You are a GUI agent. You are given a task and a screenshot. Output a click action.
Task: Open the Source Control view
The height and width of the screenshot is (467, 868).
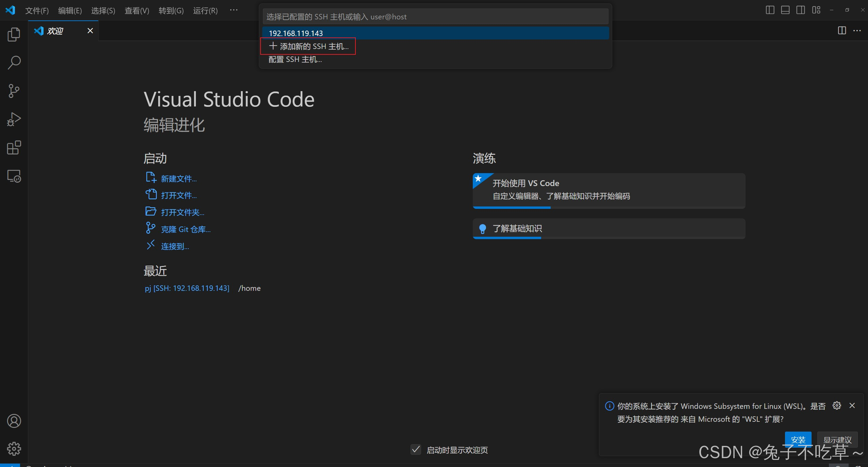pos(14,91)
